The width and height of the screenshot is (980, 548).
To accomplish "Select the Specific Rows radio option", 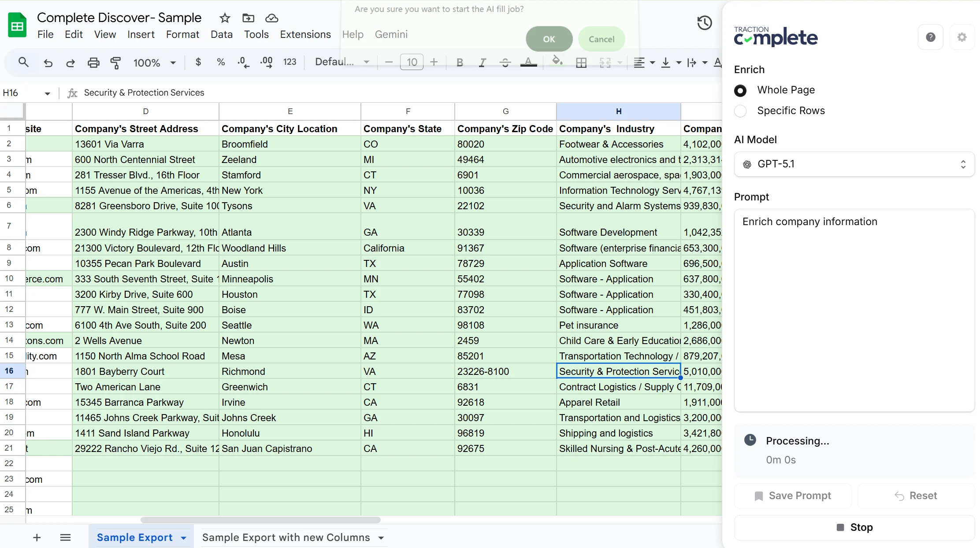I will [740, 111].
